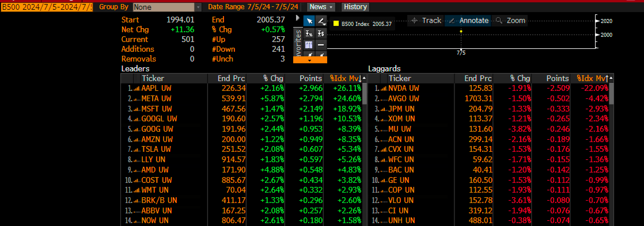Open the Favorites vertical tab
The height and width of the screenshot is (226, 644).
pyautogui.click(x=298, y=42)
